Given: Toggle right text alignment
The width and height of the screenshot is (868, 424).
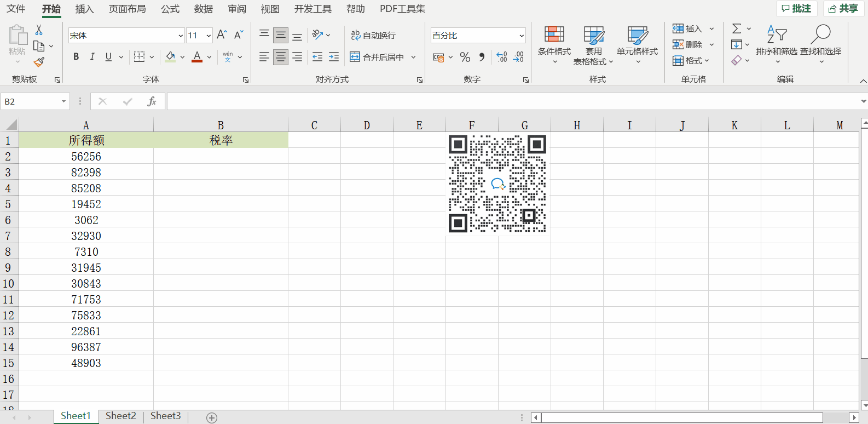Looking at the screenshot, I should (297, 57).
